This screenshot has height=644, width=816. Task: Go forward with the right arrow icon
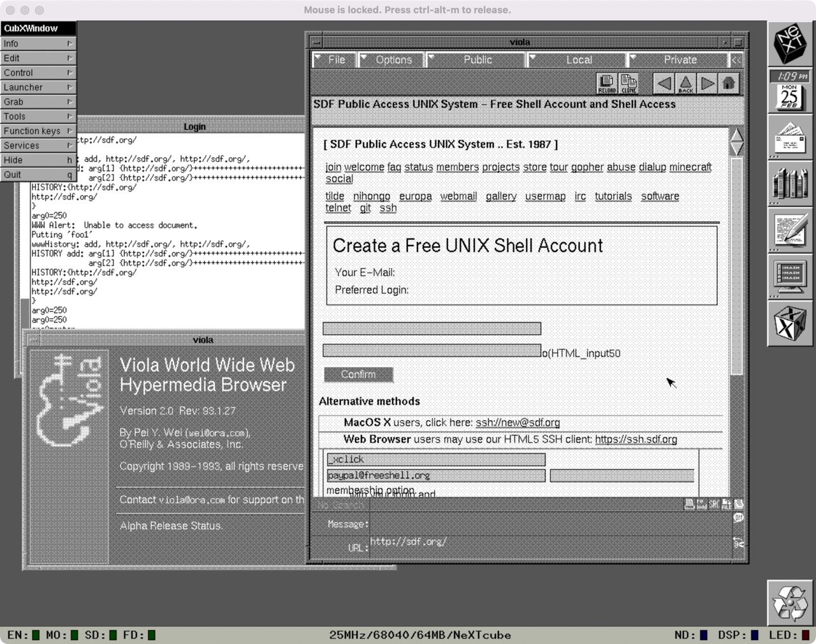707,84
